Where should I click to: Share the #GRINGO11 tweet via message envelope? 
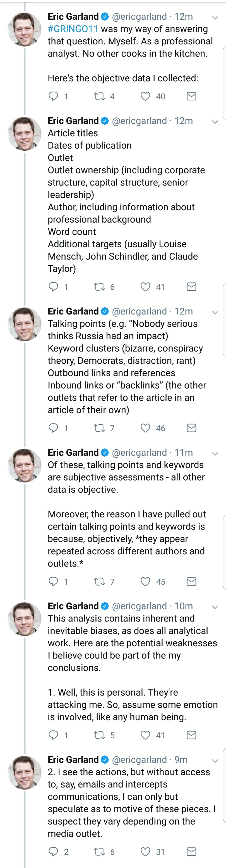coord(191,96)
